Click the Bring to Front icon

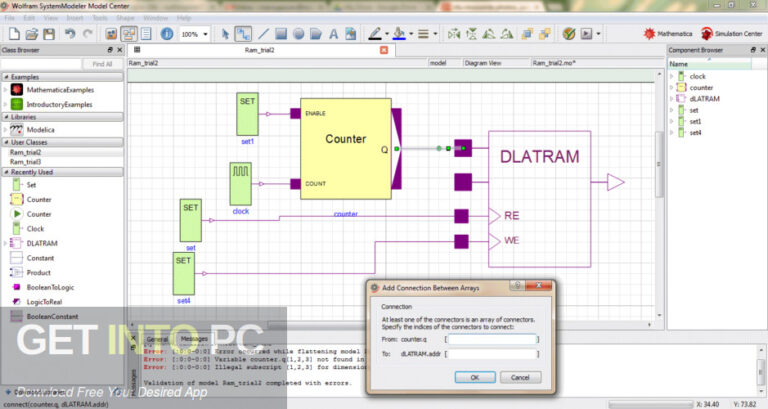[x=527, y=34]
